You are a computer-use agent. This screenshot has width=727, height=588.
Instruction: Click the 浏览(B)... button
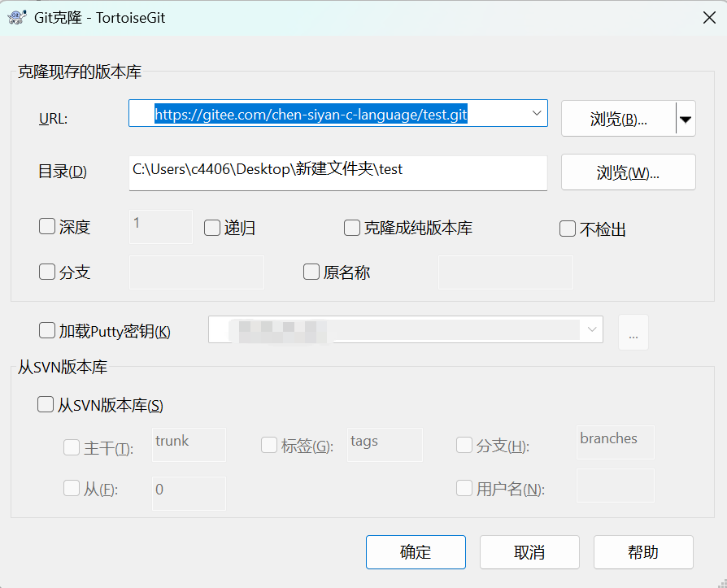point(619,119)
